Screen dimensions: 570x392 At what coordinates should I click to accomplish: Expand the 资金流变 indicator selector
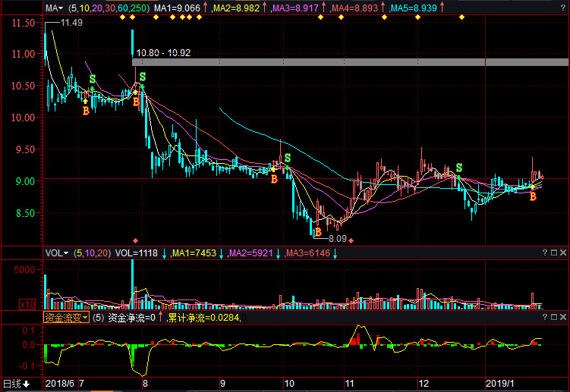(66, 318)
